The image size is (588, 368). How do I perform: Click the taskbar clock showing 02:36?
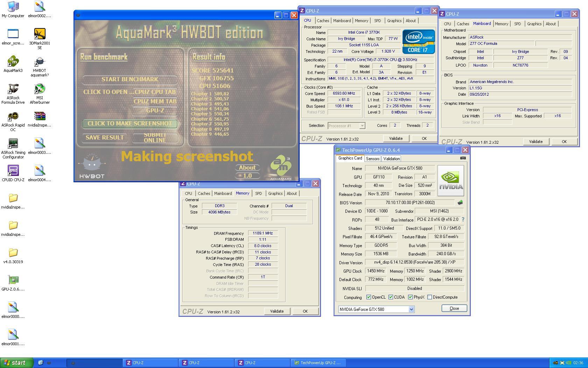coord(578,363)
